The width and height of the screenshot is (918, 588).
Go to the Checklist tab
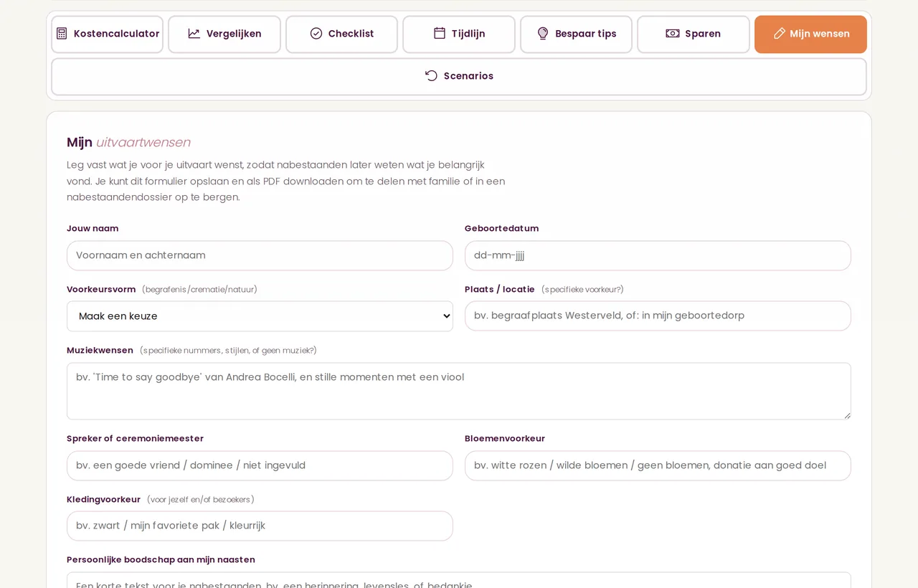point(341,34)
